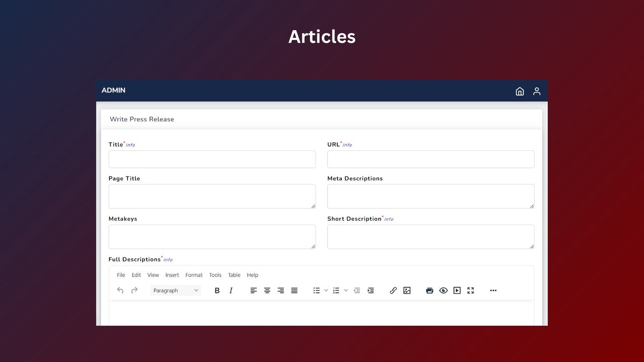
Task: Insert a hyperlink
Action: (393, 290)
